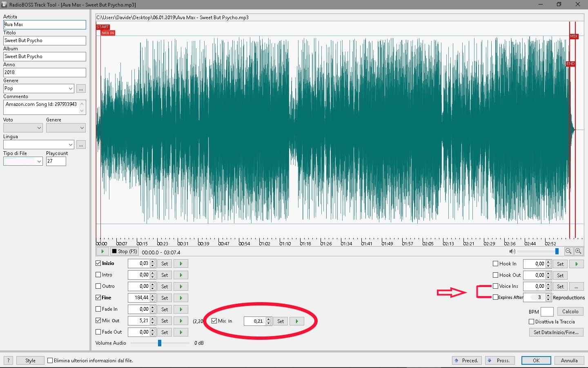This screenshot has width=588, height=368.
Task: Enable the Fade In checkbox
Action: coord(98,309)
